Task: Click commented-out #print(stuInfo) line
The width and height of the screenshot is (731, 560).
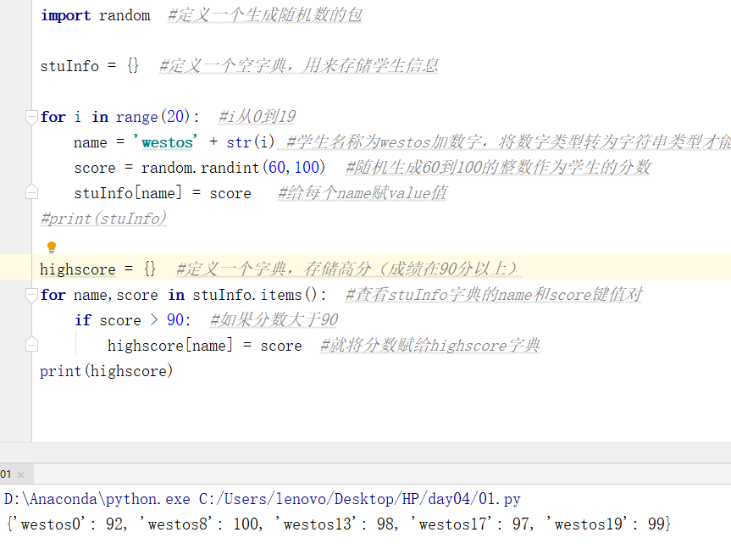Action: tap(103, 219)
